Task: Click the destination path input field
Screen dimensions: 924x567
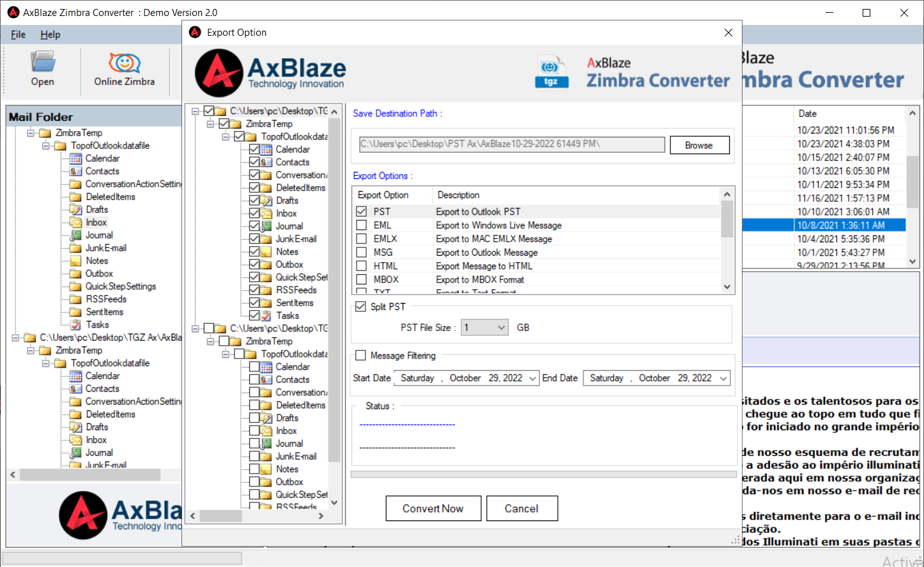Action: coord(512,144)
